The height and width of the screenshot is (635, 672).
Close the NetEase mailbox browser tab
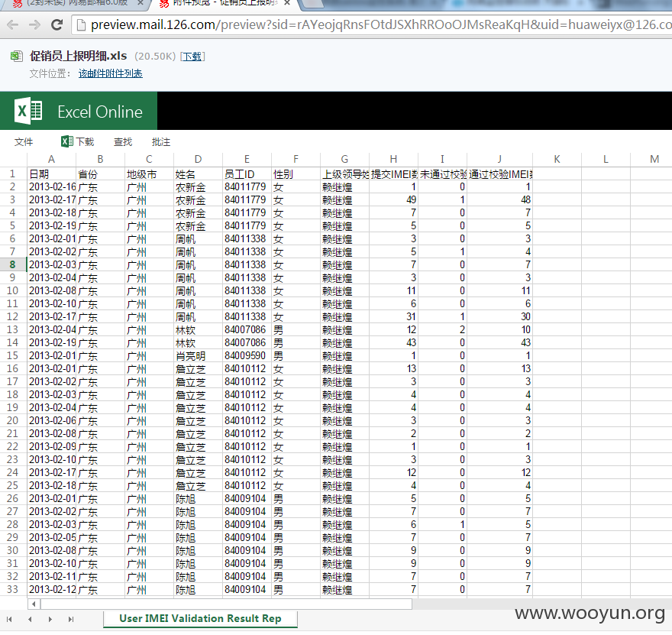point(141,3)
